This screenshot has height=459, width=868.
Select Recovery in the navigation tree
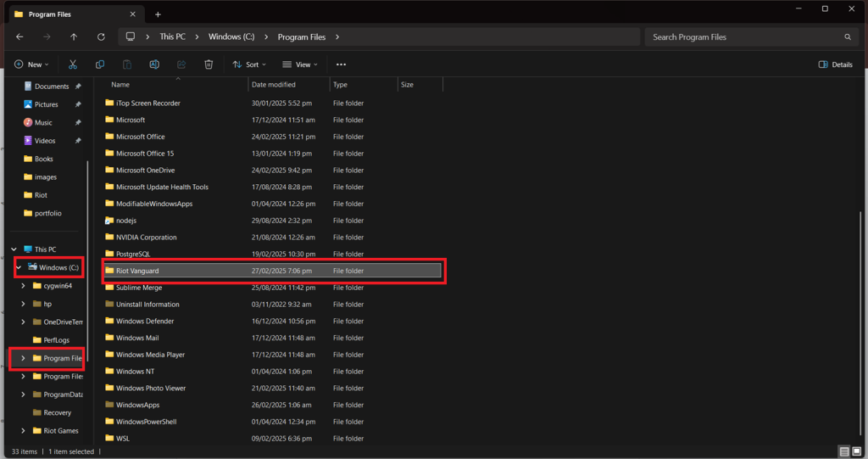[57, 412]
